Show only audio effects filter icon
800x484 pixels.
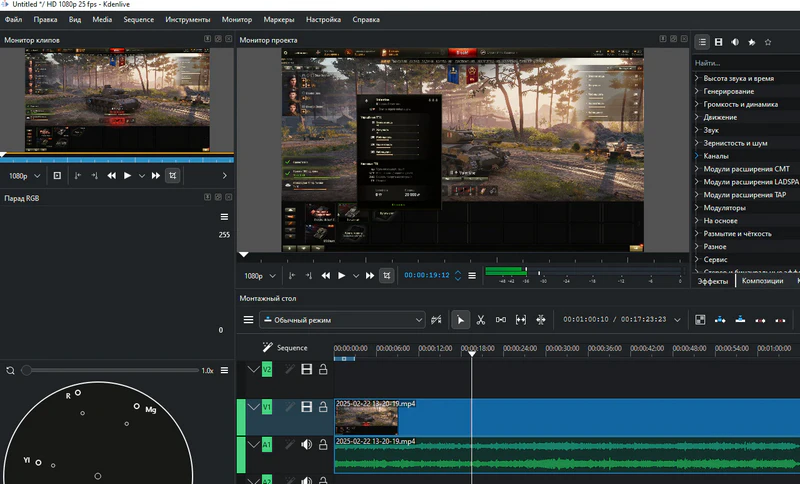pyautogui.click(x=735, y=42)
